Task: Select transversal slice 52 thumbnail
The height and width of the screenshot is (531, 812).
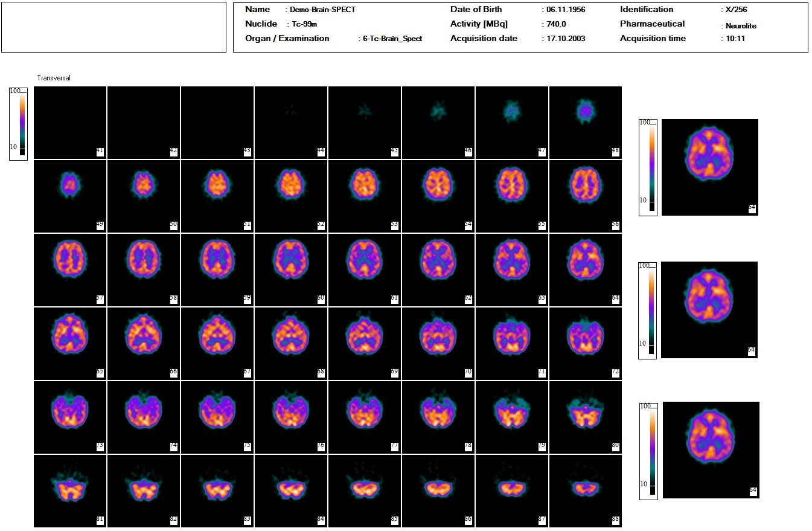Action: pyautogui.click(x=290, y=196)
